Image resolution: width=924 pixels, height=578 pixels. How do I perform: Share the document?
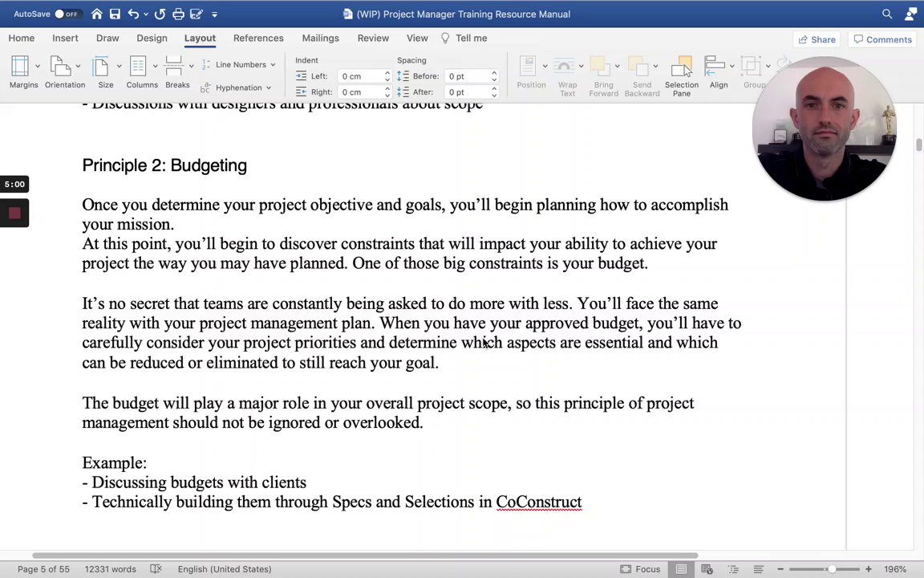pos(817,39)
